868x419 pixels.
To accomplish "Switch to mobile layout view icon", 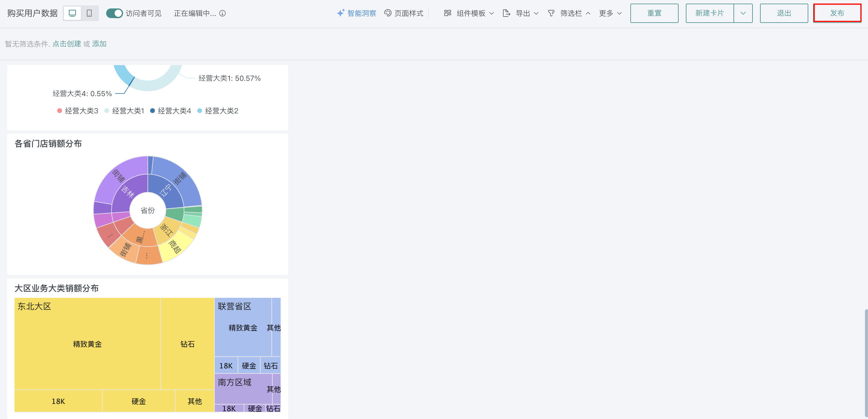I will coord(89,13).
